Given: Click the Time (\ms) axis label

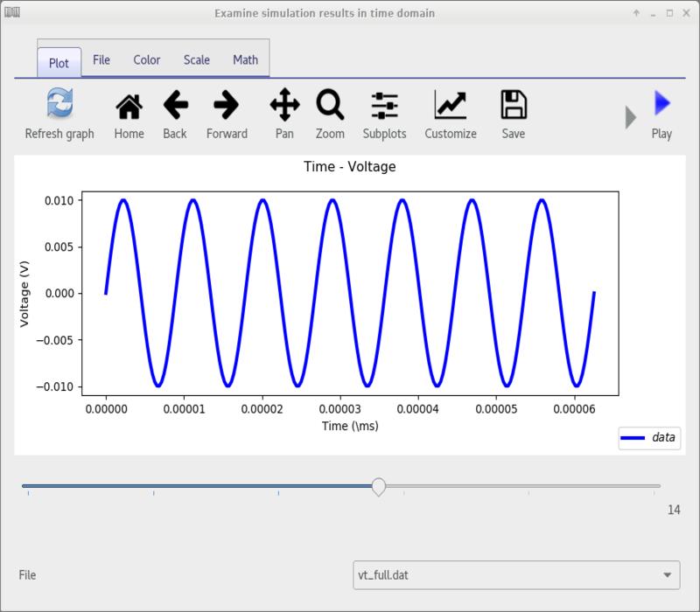Looking at the screenshot, I should click(x=350, y=426).
